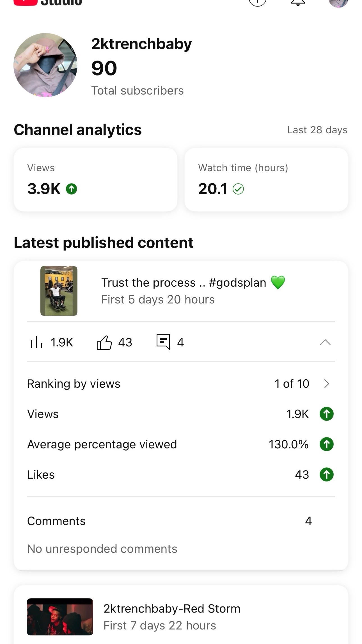Tap the views bar chart icon

pos(36,343)
